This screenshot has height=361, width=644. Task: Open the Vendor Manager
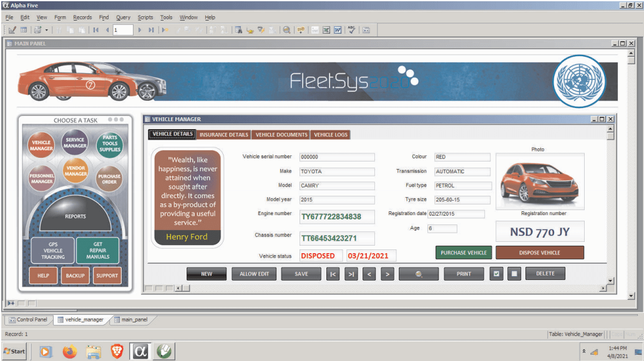(75, 170)
